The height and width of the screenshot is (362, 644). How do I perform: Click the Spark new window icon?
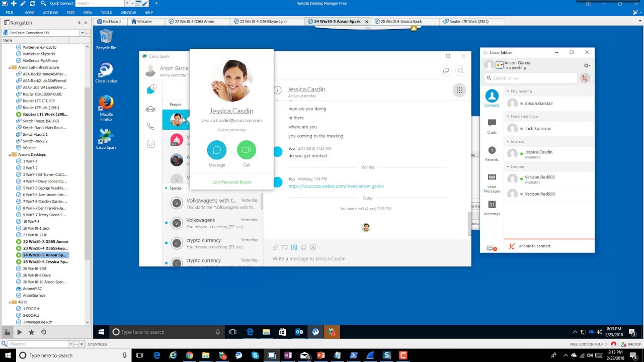click(446, 71)
